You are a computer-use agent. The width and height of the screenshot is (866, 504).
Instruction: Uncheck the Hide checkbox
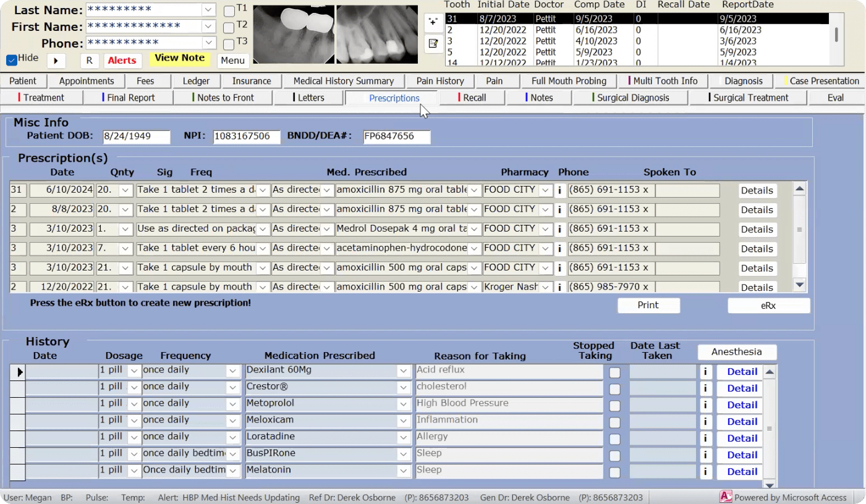11,60
